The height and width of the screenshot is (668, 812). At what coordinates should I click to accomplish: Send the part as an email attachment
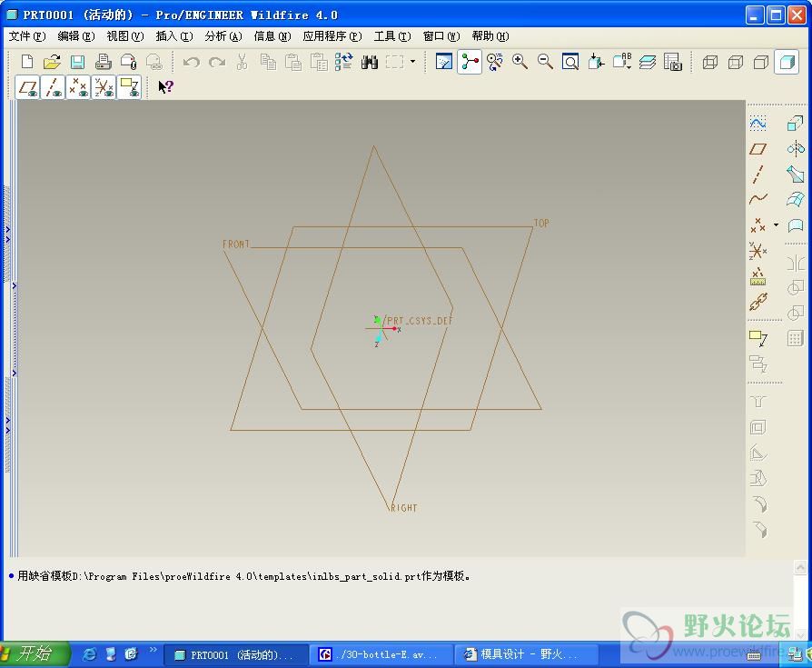click(128, 62)
